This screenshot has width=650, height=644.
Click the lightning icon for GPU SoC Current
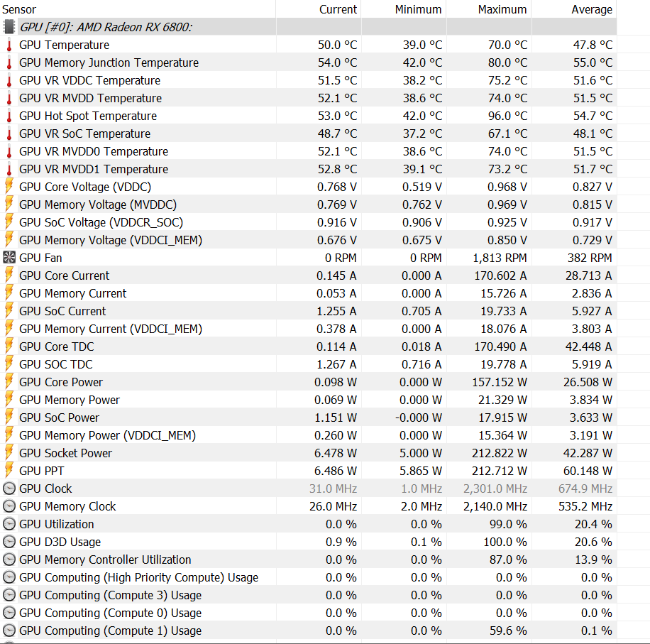9,311
